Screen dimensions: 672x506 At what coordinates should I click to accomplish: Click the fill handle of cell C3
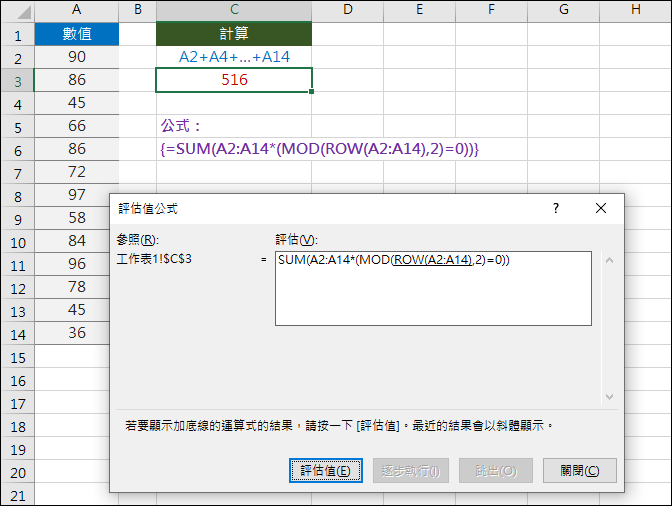coord(312,91)
